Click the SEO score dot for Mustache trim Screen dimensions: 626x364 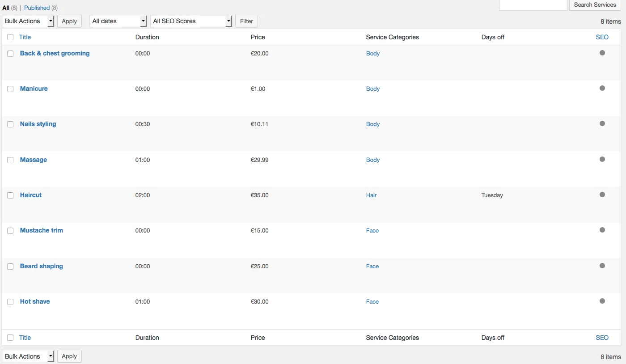click(602, 230)
